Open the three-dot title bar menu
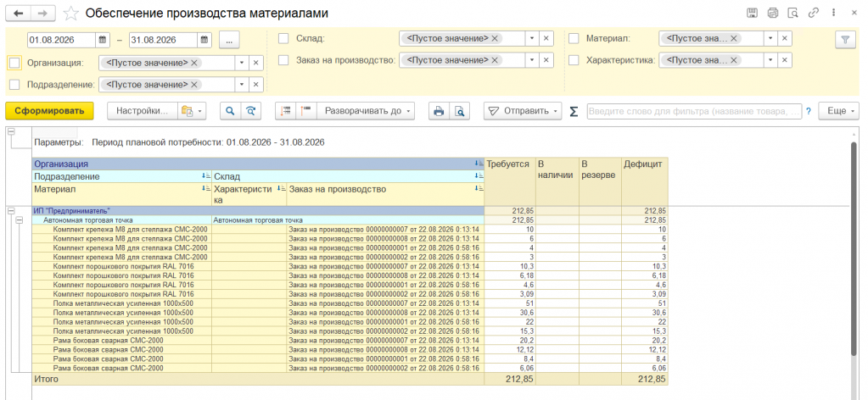The height and width of the screenshot is (400, 868). [834, 13]
